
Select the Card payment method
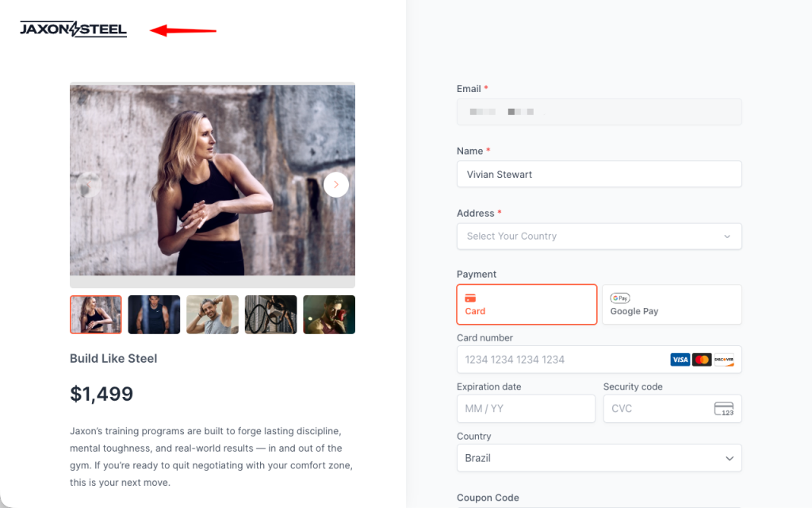coord(527,304)
